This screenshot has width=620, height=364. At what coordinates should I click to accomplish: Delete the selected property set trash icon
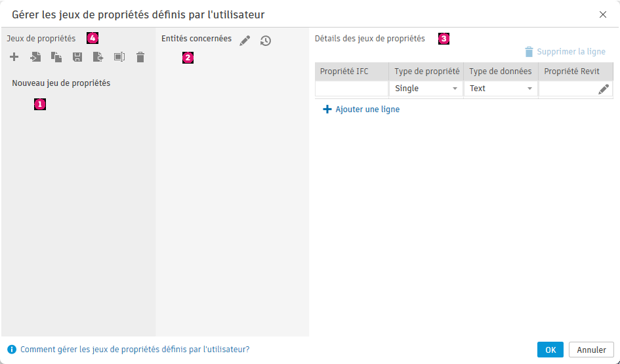click(140, 57)
